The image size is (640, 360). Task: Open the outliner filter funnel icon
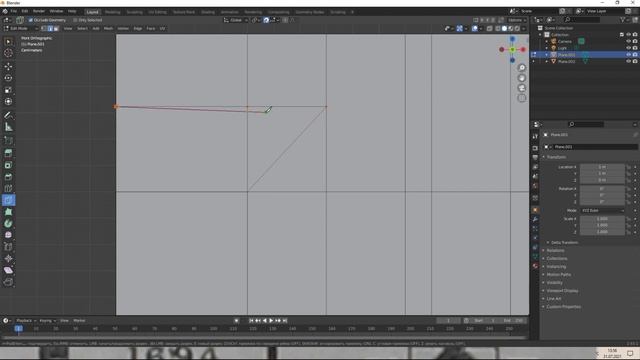point(623,20)
